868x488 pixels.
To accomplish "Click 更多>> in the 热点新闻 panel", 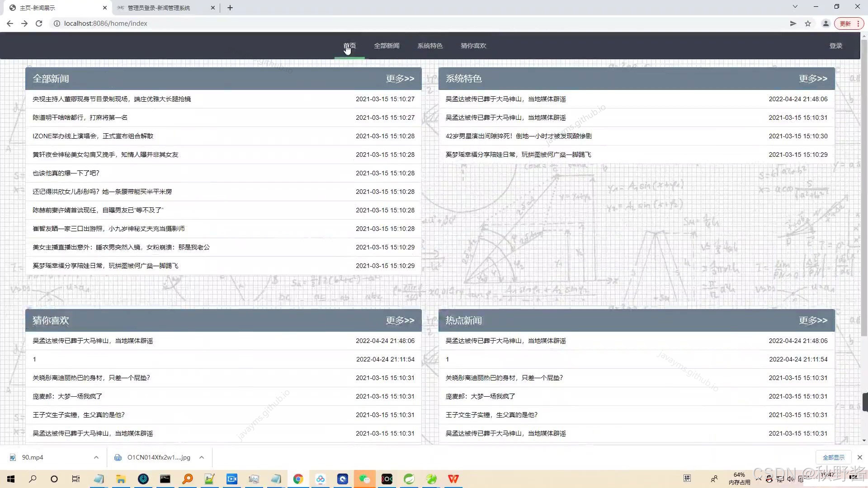I will pos(813,320).
